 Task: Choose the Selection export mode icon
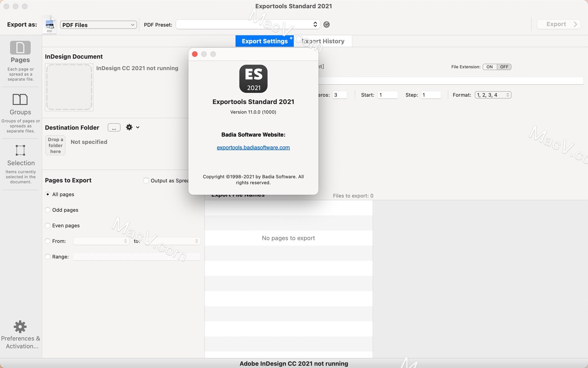click(x=21, y=150)
